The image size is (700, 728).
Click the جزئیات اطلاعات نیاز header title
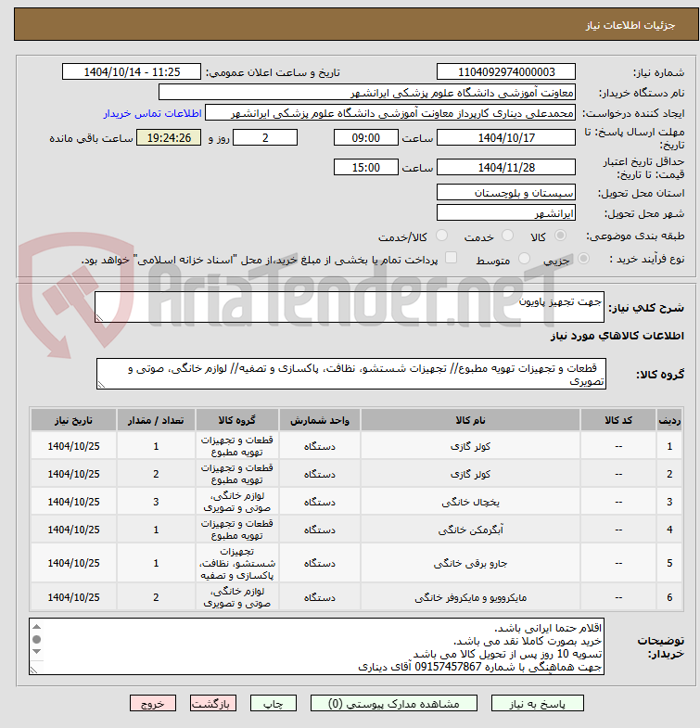630,25
